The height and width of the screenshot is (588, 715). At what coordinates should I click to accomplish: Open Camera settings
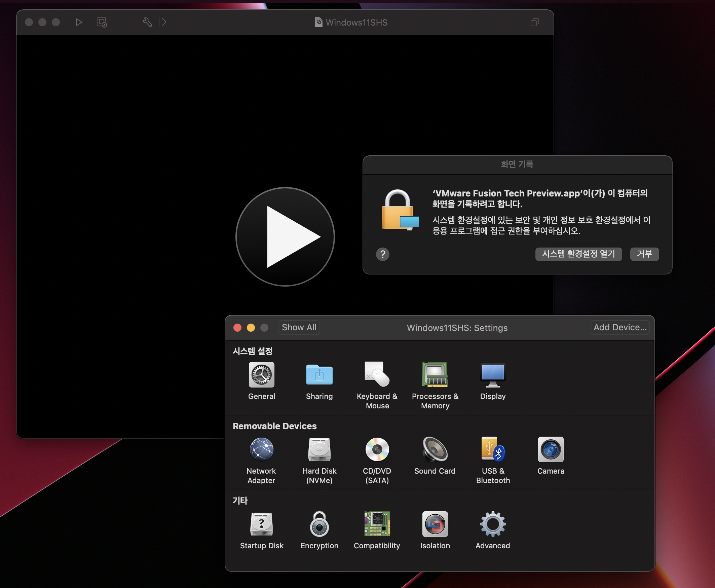point(551,449)
